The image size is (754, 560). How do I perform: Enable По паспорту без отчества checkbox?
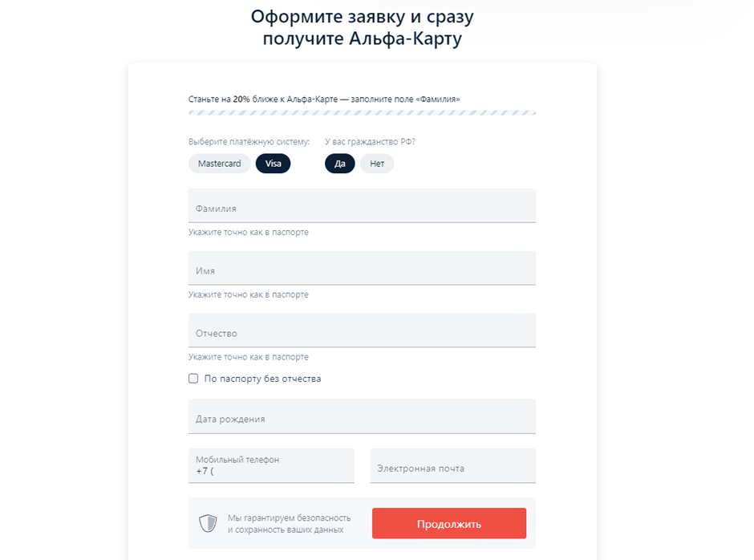pyautogui.click(x=193, y=378)
